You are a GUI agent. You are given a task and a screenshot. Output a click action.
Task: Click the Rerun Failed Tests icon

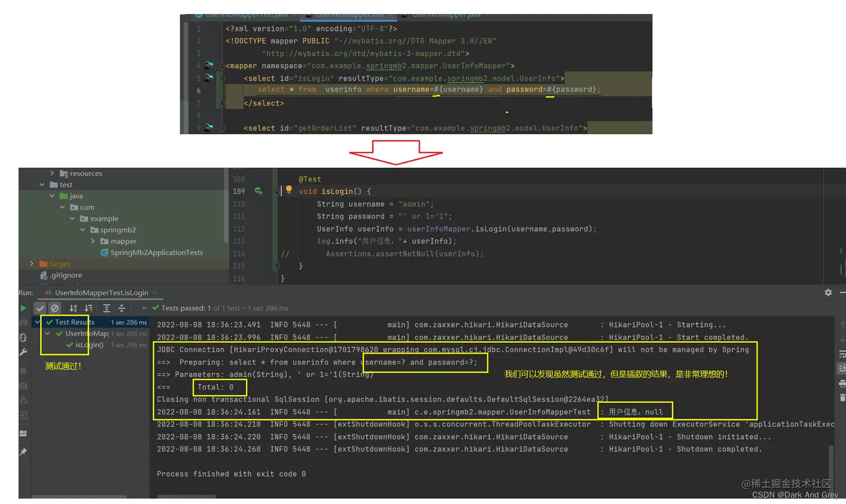click(x=23, y=323)
